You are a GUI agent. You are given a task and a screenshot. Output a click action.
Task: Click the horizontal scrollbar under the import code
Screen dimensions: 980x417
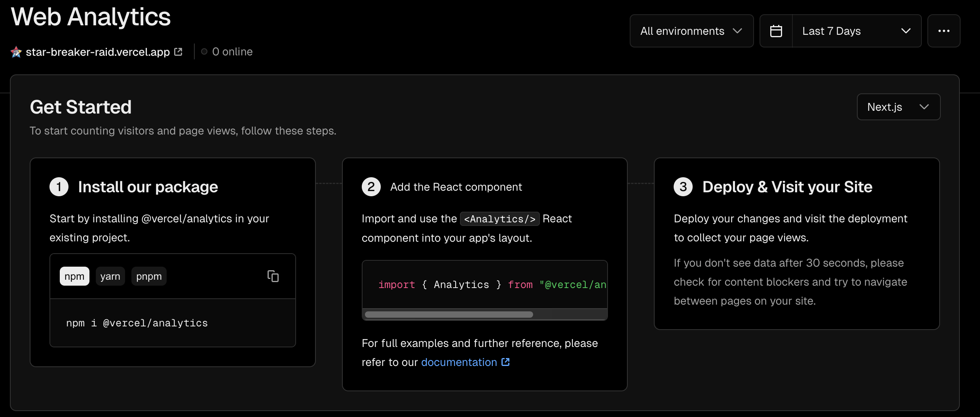(x=449, y=315)
